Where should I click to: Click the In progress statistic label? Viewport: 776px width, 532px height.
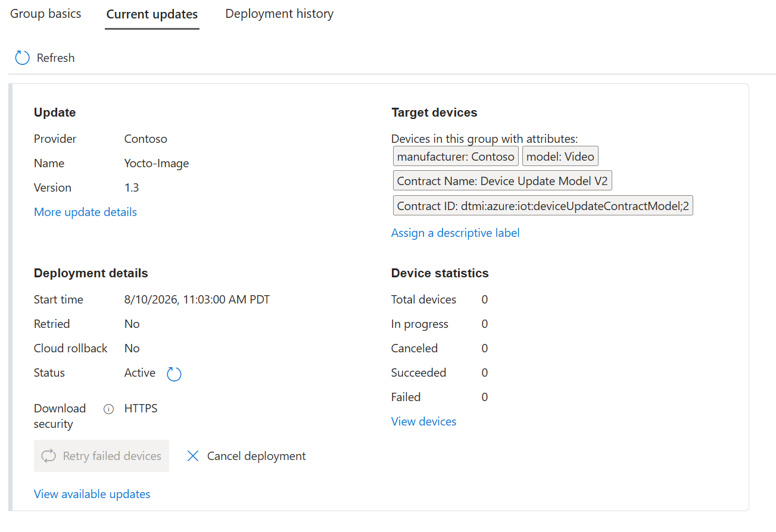pos(419,324)
